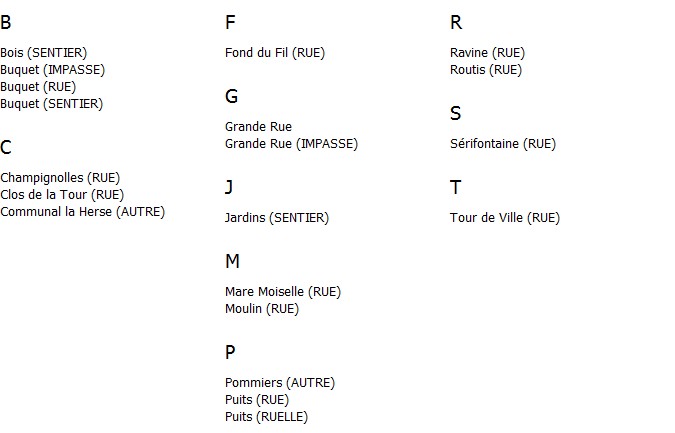Select Champignolles (RUE) entry
This screenshot has width=675, height=433.
point(60,178)
